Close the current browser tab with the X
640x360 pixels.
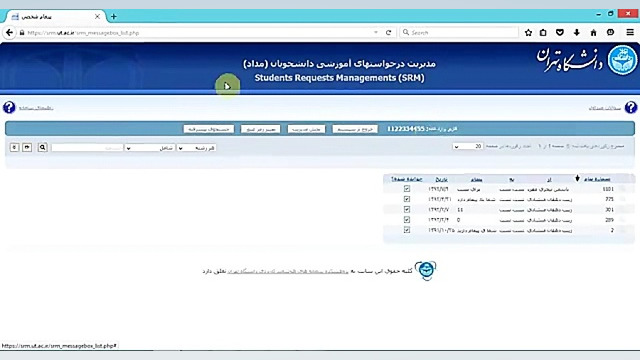(97, 16)
